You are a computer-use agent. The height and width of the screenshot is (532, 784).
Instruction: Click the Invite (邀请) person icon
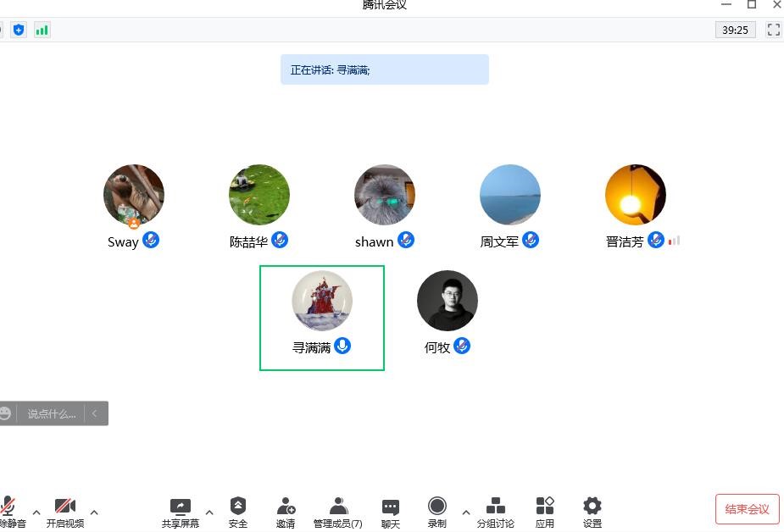click(x=286, y=513)
